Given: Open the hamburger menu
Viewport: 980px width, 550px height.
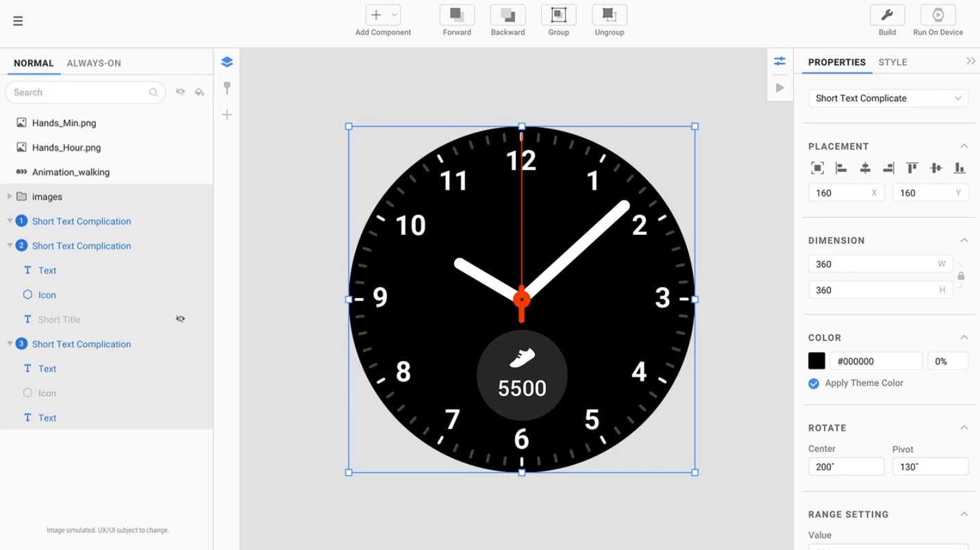Looking at the screenshot, I should point(18,21).
